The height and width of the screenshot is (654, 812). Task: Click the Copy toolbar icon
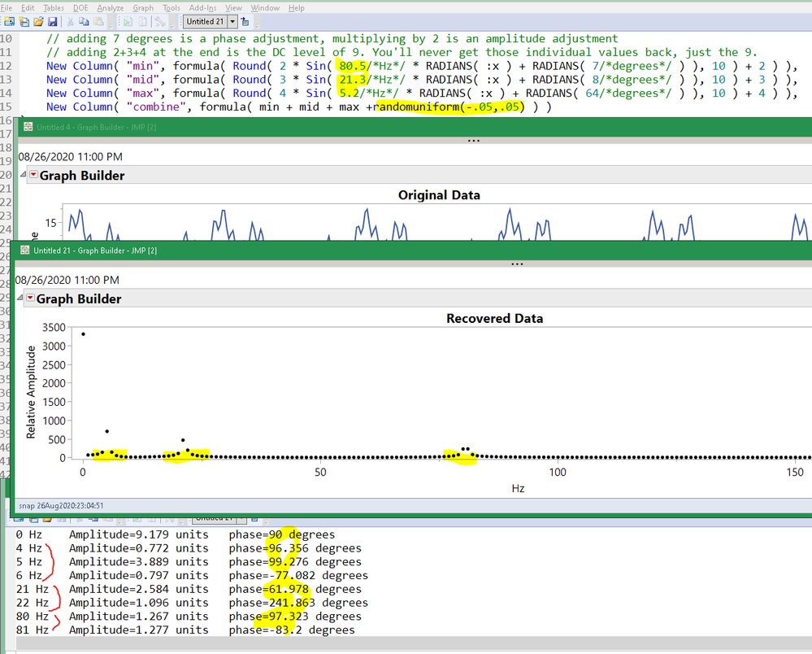pos(85,21)
